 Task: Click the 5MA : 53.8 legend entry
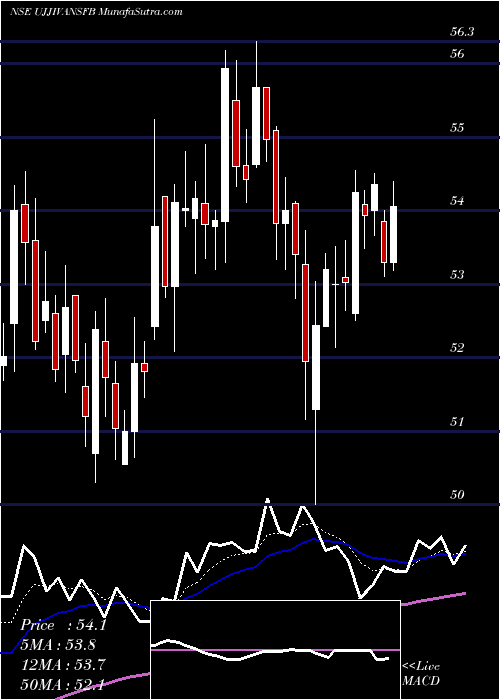[58, 644]
